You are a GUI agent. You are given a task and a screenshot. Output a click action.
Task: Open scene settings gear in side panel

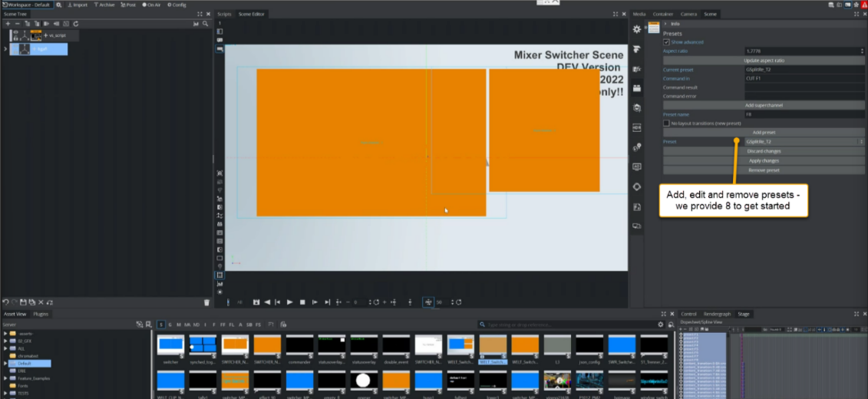click(x=636, y=28)
